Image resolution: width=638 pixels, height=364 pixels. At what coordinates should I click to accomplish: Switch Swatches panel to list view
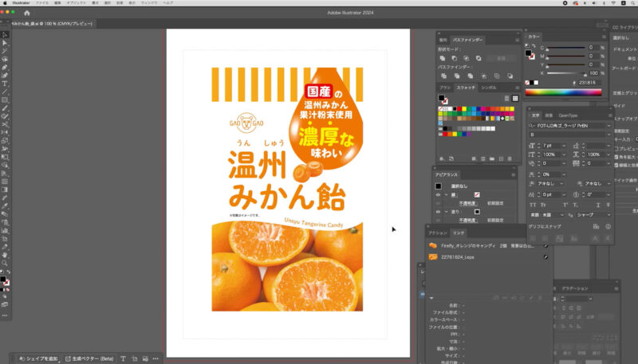(507, 98)
